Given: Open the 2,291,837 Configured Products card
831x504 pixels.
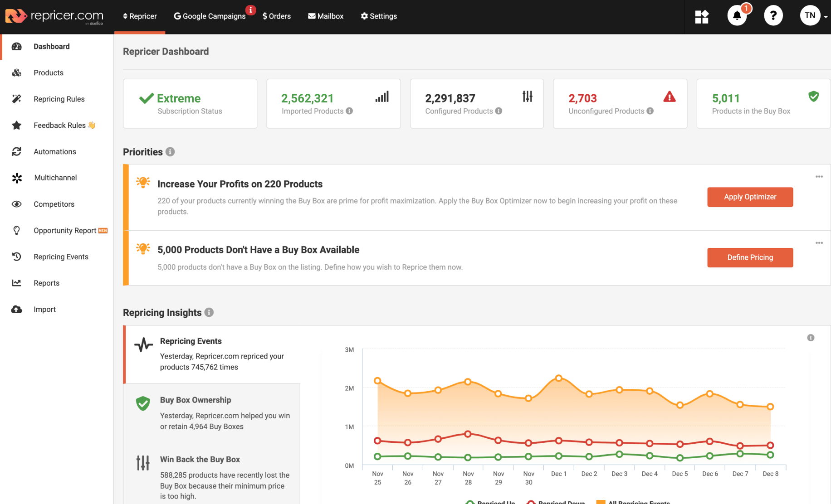Looking at the screenshot, I should 477,104.
